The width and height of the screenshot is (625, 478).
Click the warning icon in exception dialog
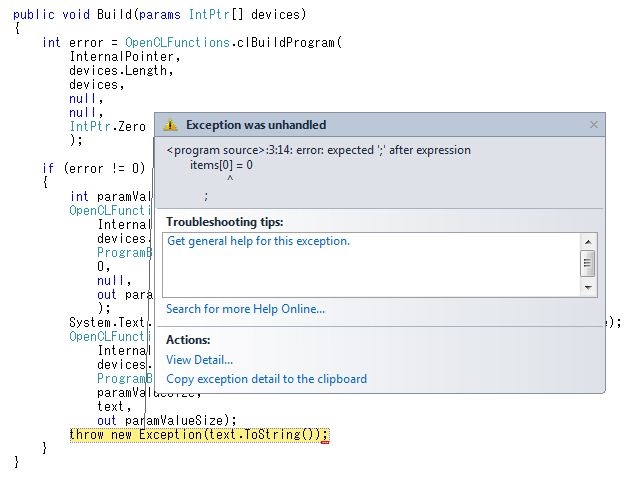pos(171,125)
